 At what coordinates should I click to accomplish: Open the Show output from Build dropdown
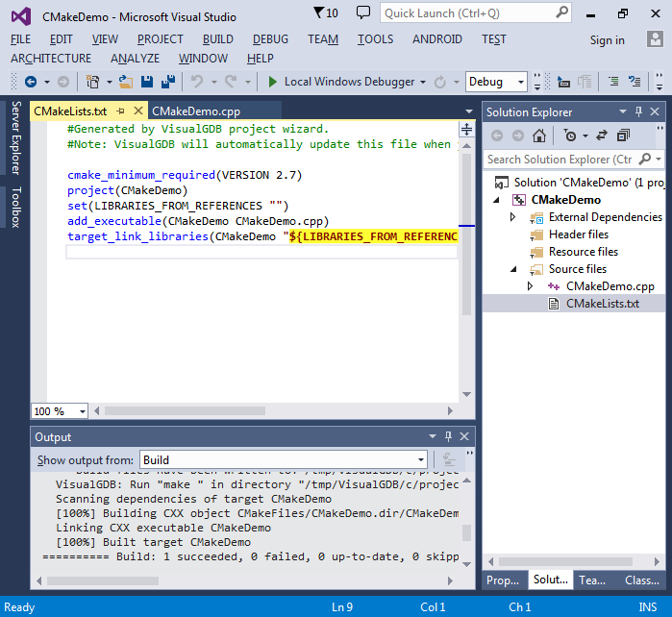(284, 459)
